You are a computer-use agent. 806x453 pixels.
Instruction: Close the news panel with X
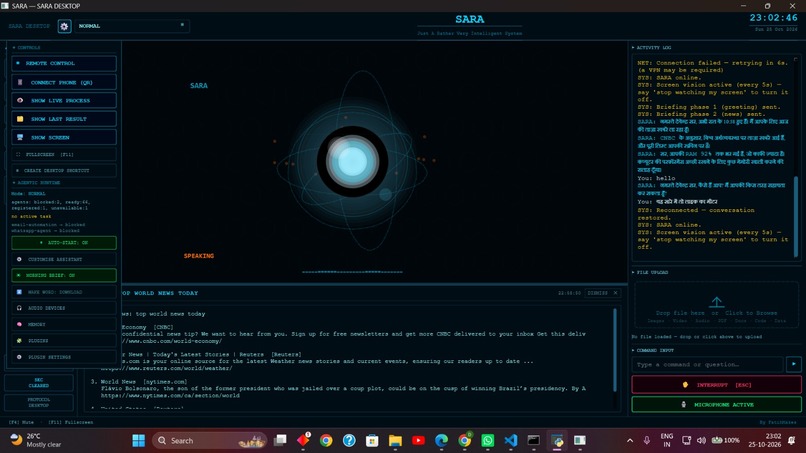pos(615,293)
